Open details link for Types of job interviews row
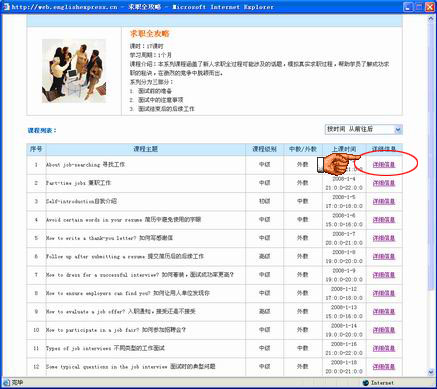The width and height of the screenshot is (437, 389). coord(384,348)
